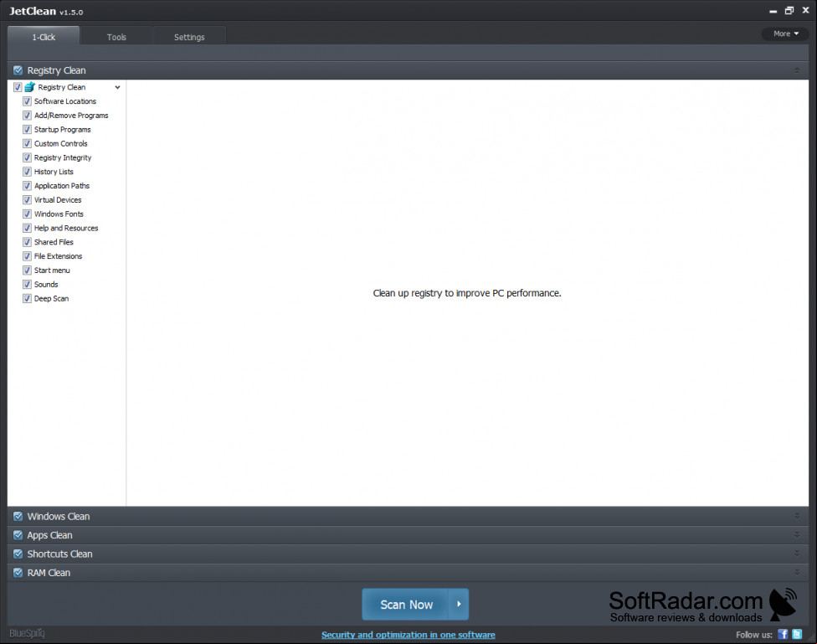
Task: Uncheck the Registry Clean section header checkbox
Action: click(18, 70)
